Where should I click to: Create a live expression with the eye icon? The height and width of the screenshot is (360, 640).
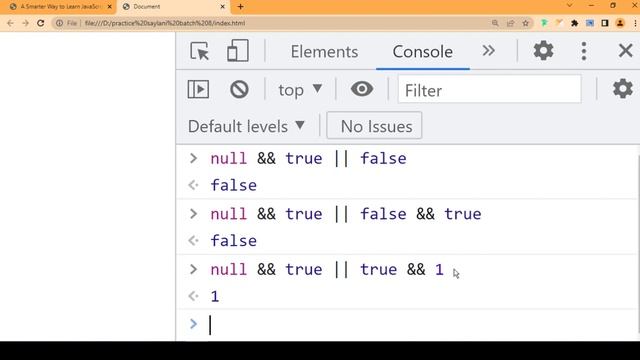click(362, 89)
